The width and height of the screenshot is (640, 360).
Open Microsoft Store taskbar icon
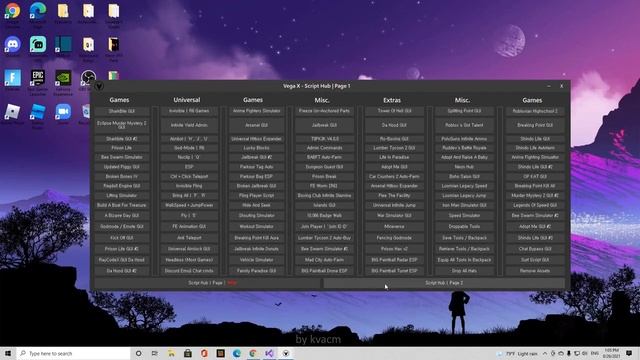pyautogui.click(x=188, y=353)
